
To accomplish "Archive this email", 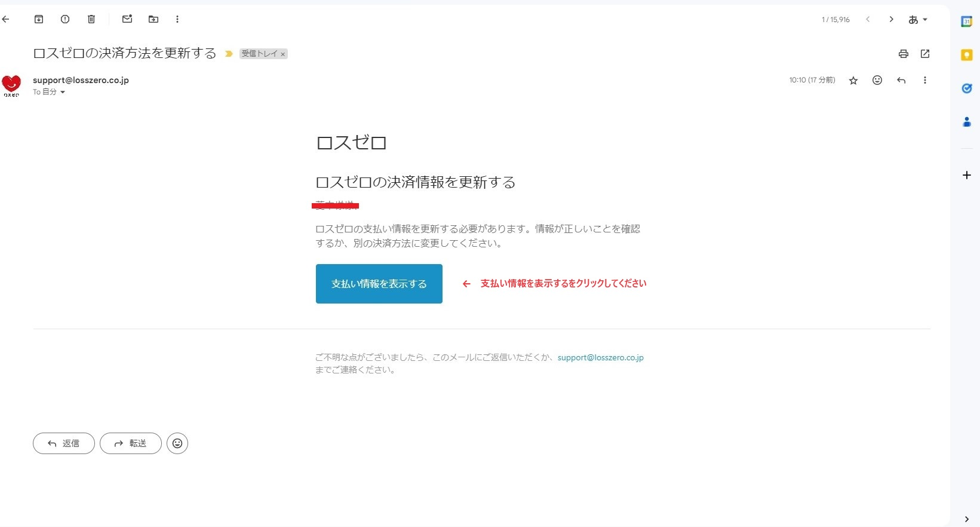I will [39, 19].
